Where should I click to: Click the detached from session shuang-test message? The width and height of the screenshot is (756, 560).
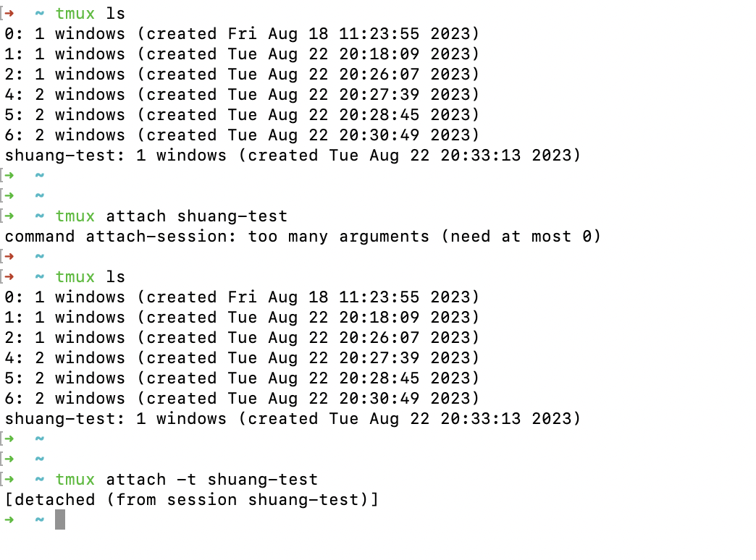point(191,499)
